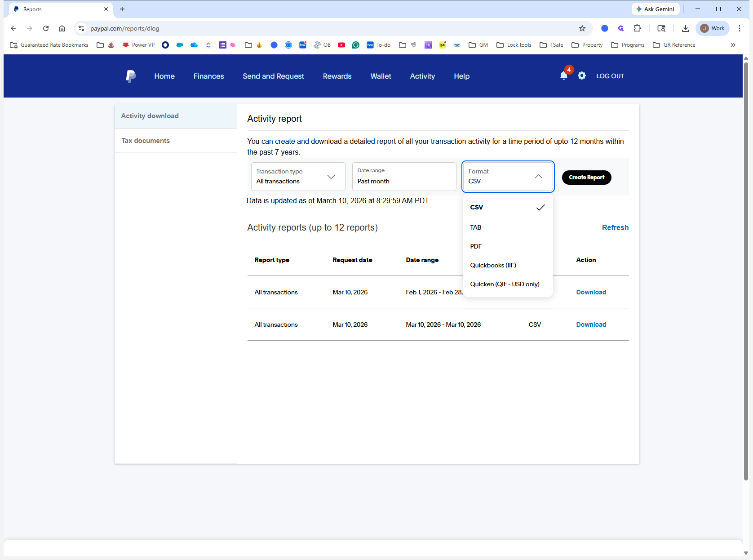This screenshot has width=753, height=560.
Task: Open the Finances nav item
Action: tap(208, 76)
